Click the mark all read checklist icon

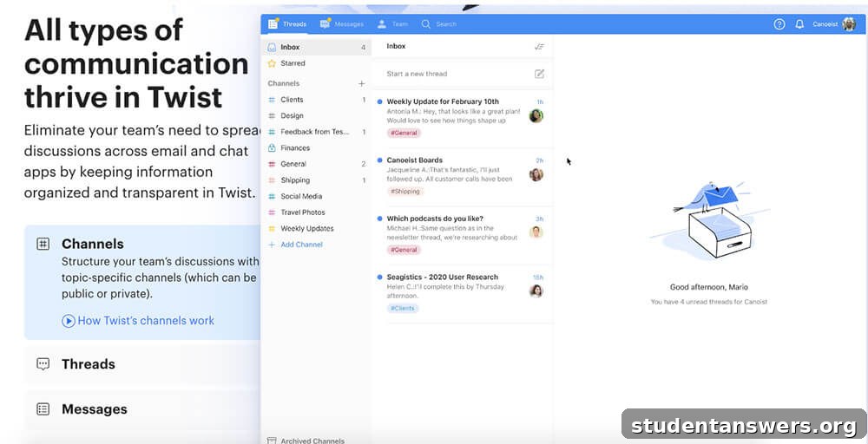pos(539,47)
